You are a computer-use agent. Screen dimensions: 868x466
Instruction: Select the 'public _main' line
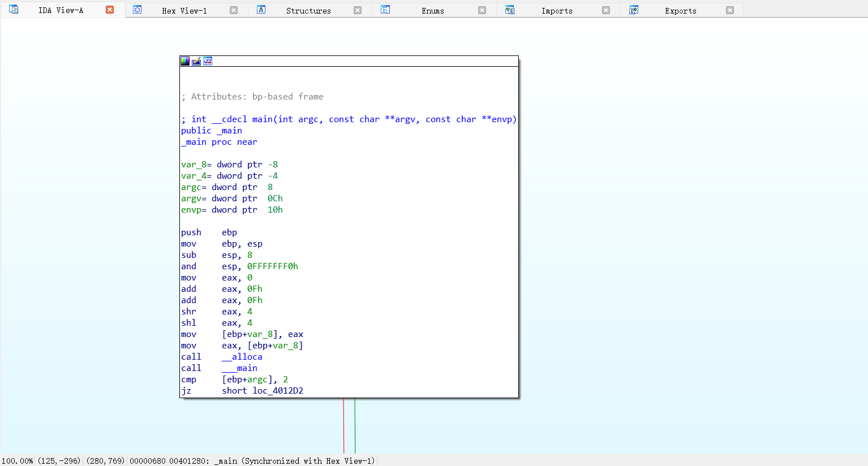click(212, 131)
